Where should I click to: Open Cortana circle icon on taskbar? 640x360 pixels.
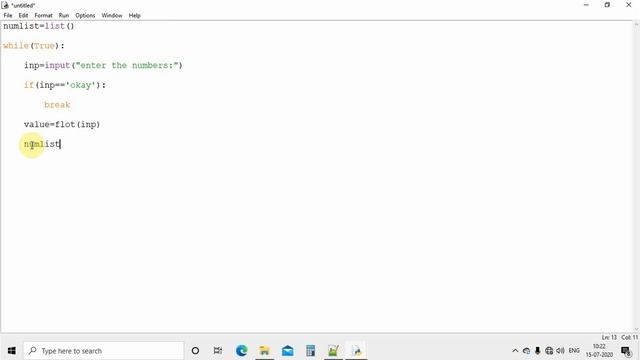click(195, 351)
